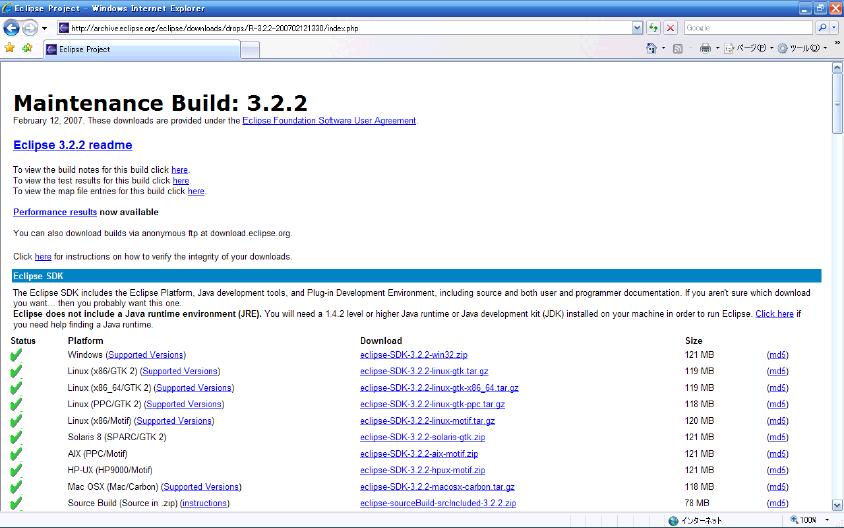Viewport: 844px width, 528px height.
Task: Open md5 link for the Windows download
Action: [777, 355]
